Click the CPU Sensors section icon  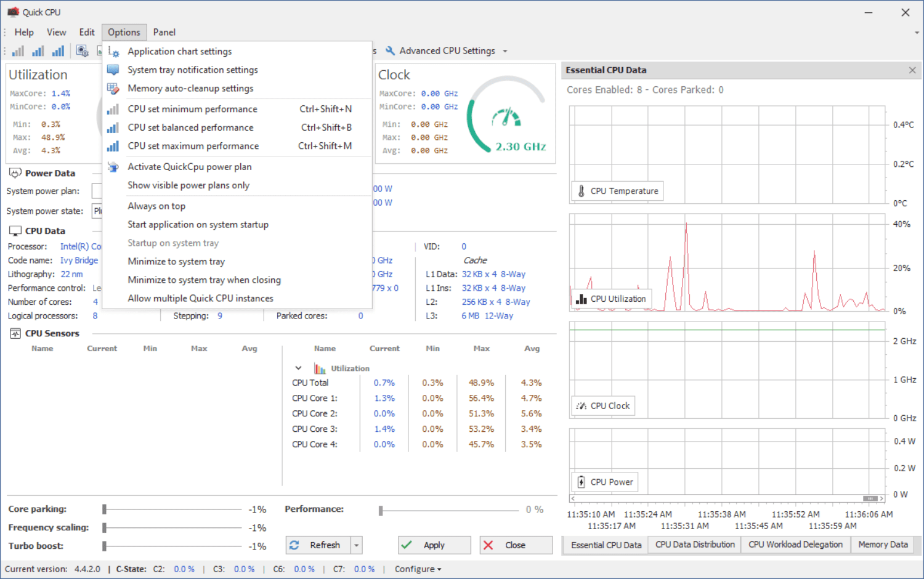coord(15,333)
